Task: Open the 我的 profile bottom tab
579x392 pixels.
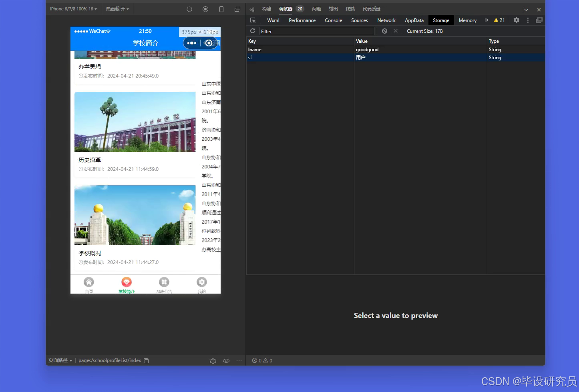Action: click(202, 285)
